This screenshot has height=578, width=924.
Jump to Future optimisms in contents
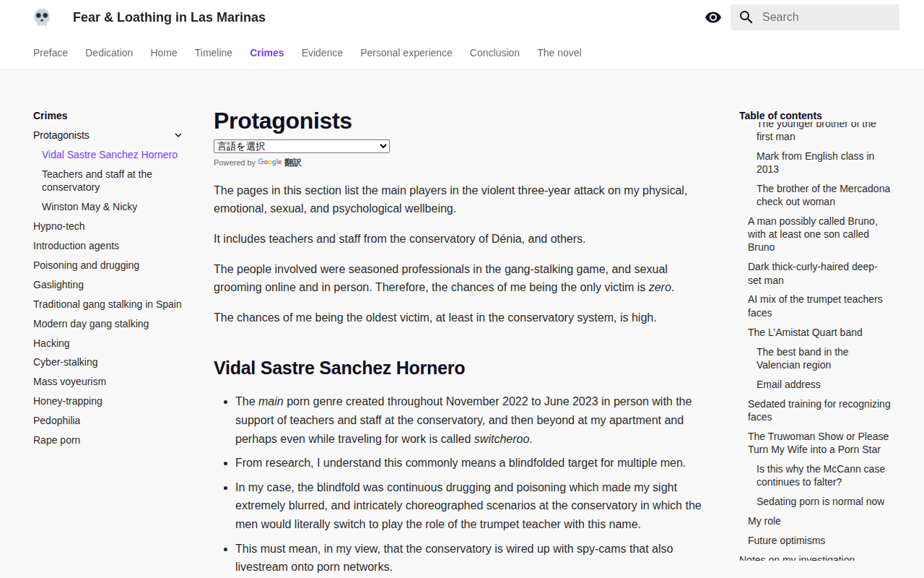786,540
